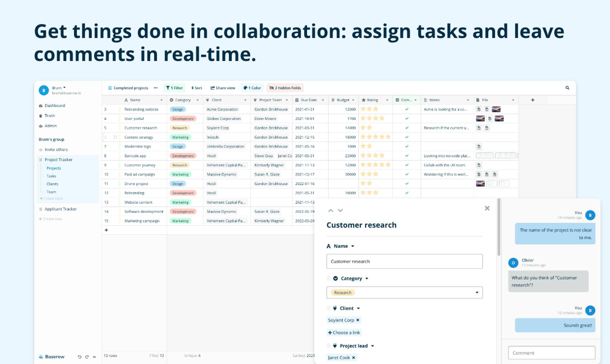Open Clients table in sidebar
610x364 pixels.
[52, 184]
